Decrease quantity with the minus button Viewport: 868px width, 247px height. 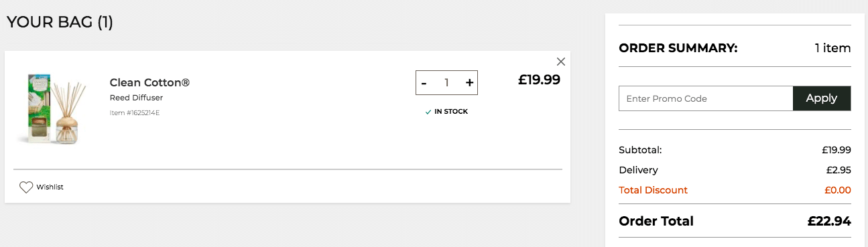click(424, 83)
